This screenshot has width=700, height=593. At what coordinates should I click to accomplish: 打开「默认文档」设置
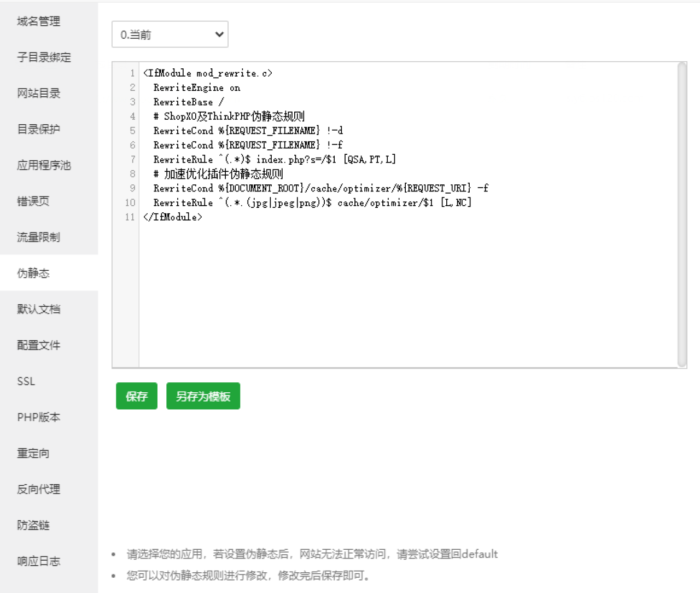39,309
